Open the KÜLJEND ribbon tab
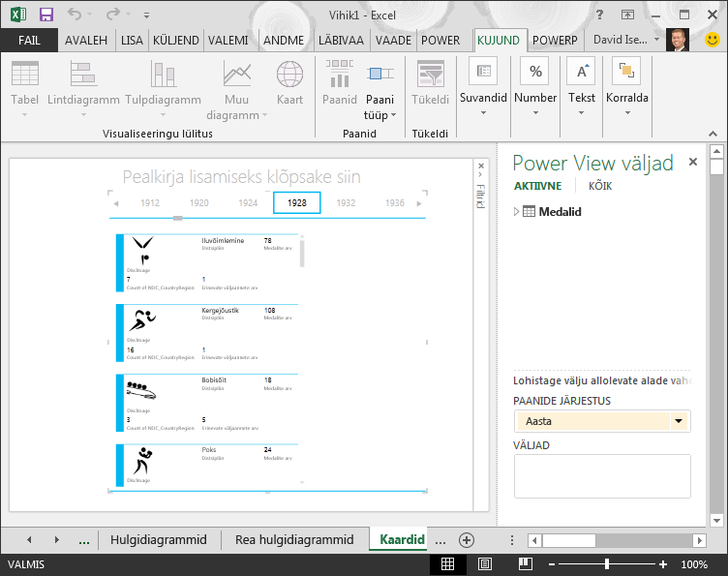 point(175,41)
